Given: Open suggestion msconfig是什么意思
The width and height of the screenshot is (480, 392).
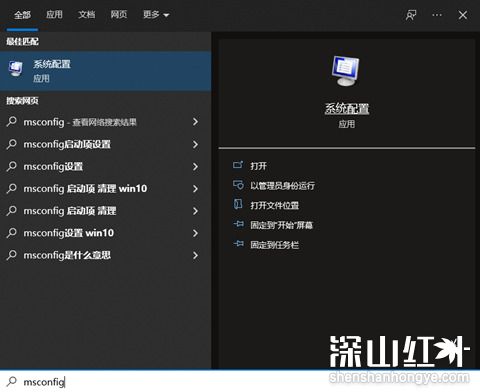Looking at the screenshot, I should point(105,255).
